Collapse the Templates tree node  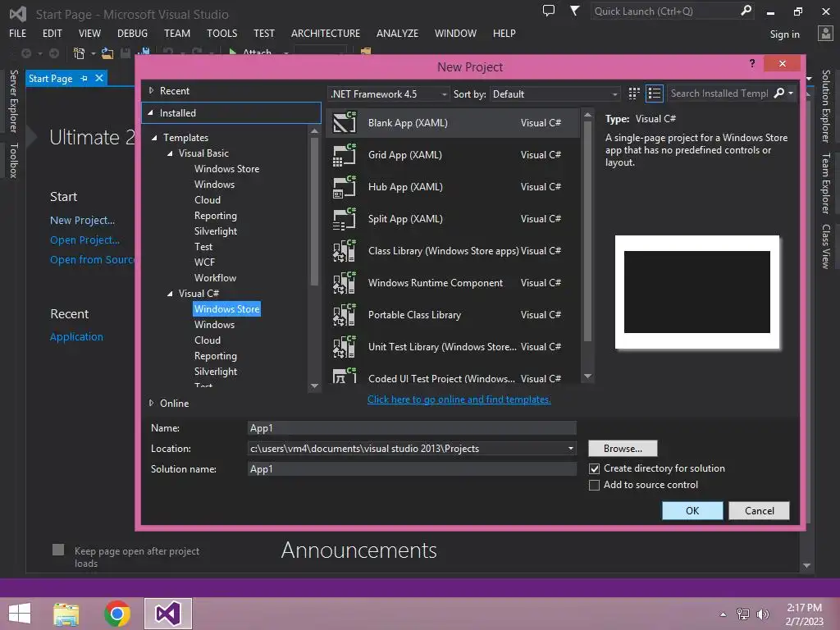[x=154, y=138]
